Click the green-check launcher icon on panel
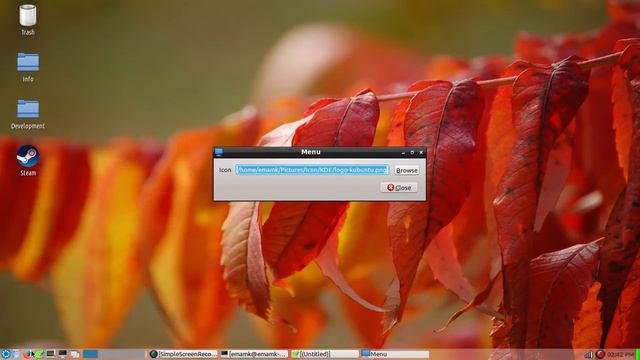The image size is (640, 360). point(39,354)
